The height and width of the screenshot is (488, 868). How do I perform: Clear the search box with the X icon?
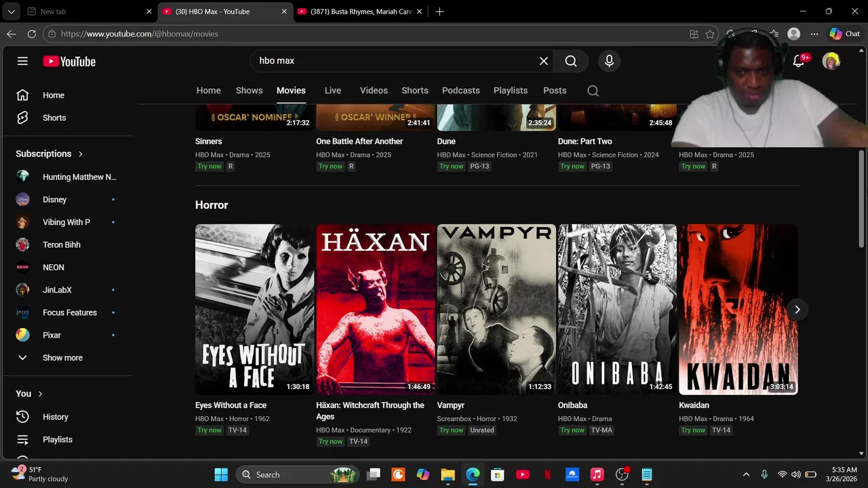pos(544,61)
